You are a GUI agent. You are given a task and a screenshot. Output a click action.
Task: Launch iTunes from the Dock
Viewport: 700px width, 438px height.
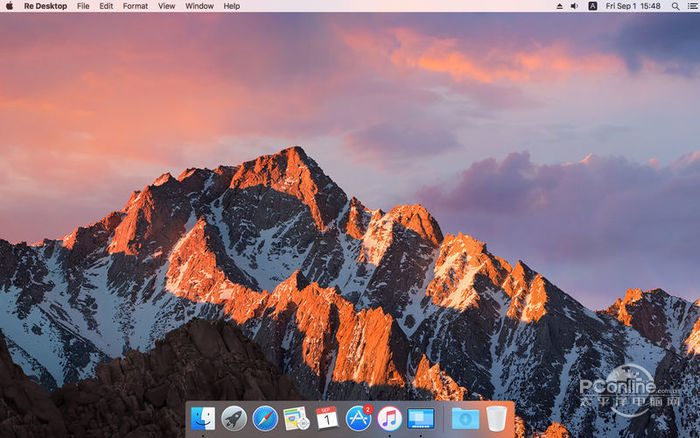pyautogui.click(x=389, y=418)
